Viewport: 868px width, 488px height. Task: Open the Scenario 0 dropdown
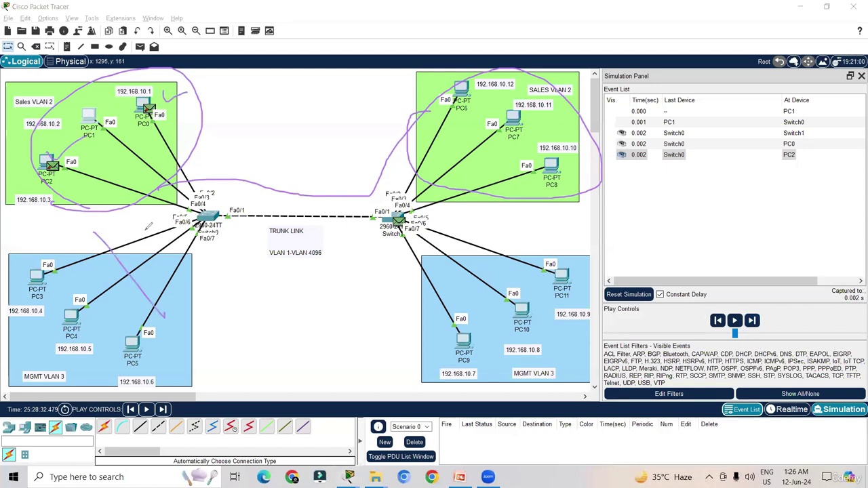410,426
